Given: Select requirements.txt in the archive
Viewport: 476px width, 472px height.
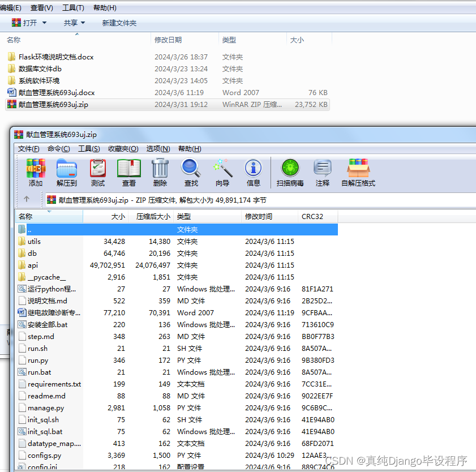Looking at the screenshot, I should point(177,384).
